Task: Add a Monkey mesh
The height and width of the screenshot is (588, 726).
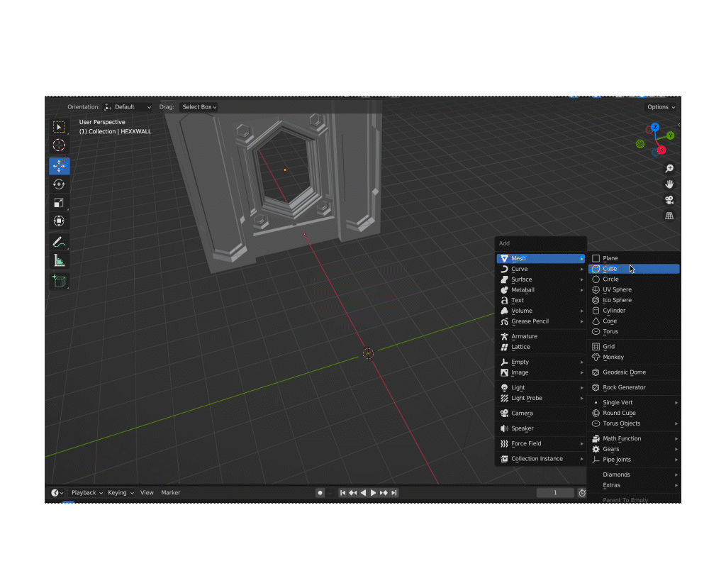Action: pos(634,357)
